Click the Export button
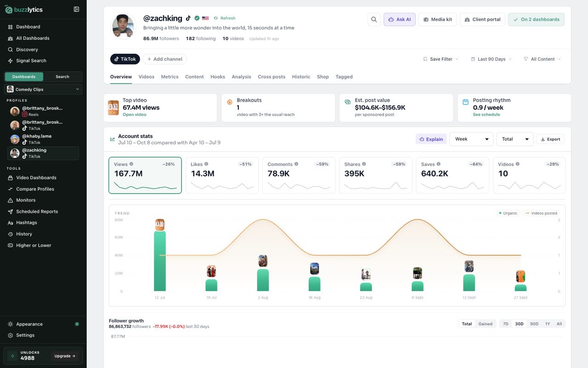The width and height of the screenshot is (588, 368). [550, 139]
